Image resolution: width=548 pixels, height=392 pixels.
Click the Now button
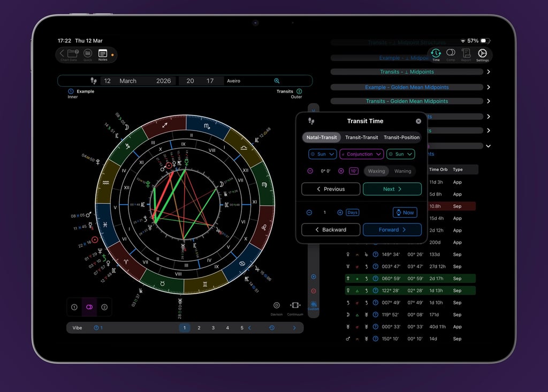405,212
